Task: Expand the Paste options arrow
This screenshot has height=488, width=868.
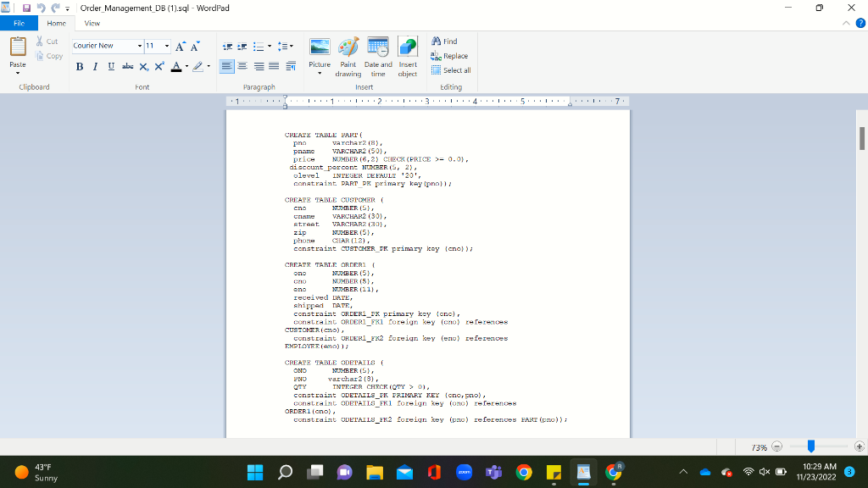Action: coord(18,73)
